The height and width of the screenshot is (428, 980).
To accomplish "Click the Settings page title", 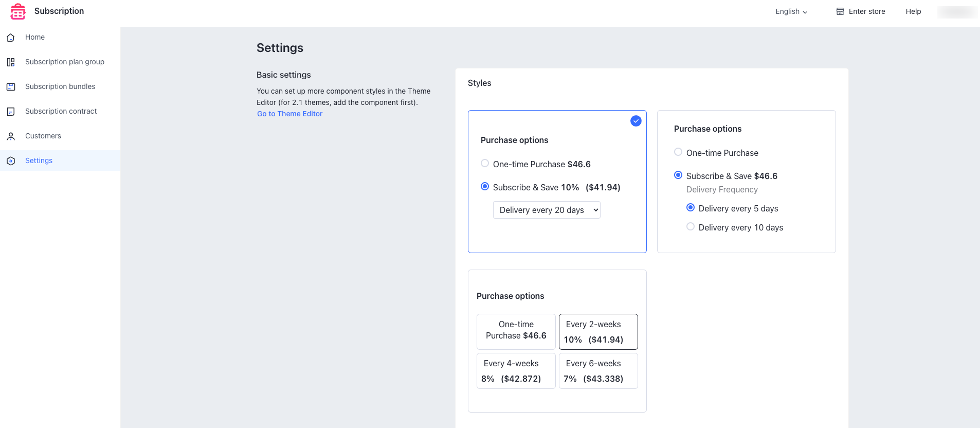I will [x=280, y=48].
